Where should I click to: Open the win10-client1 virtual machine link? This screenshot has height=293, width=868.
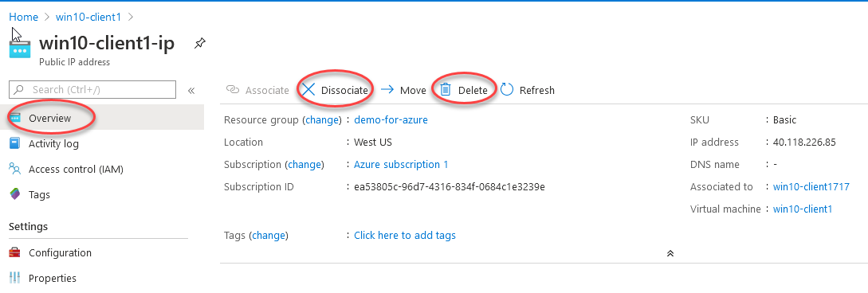[803, 209]
